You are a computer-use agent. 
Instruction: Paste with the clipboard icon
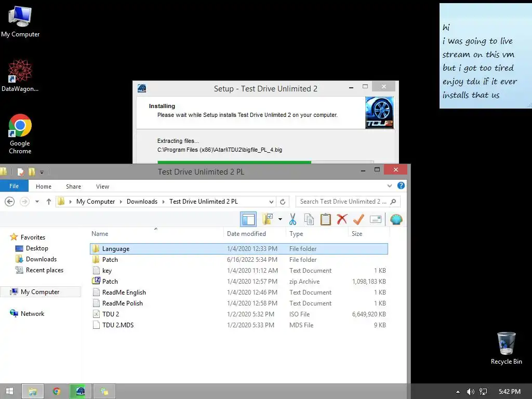(325, 220)
